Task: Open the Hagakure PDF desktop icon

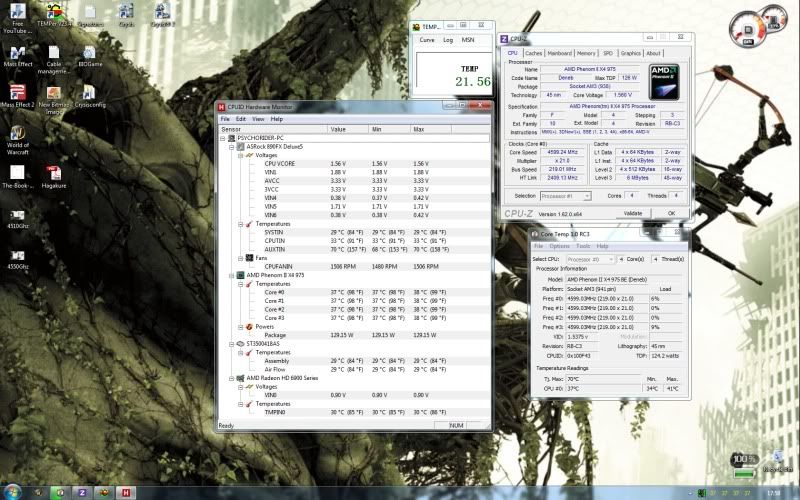Action: 54,177
